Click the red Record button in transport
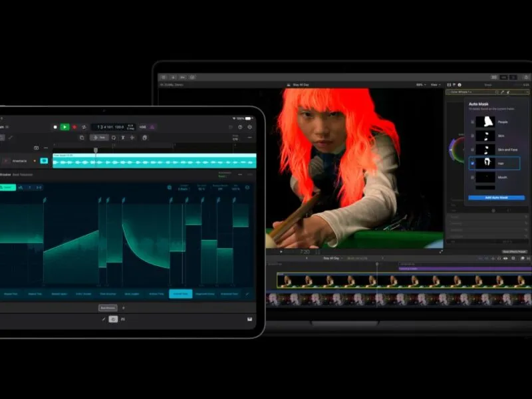 click(x=74, y=127)
